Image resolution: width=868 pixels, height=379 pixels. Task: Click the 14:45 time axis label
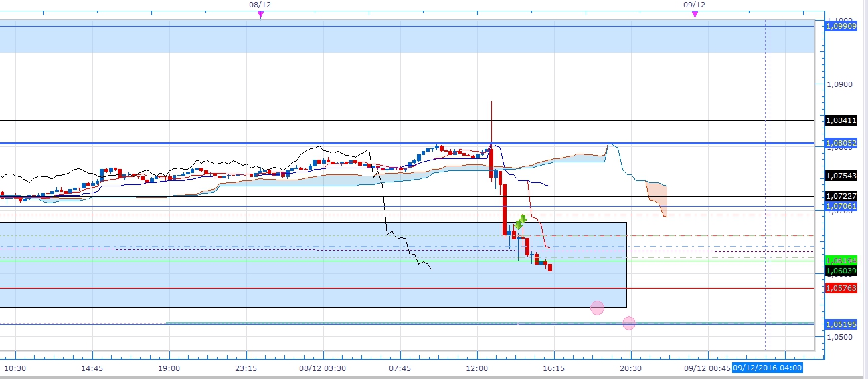tap(92, 368)
